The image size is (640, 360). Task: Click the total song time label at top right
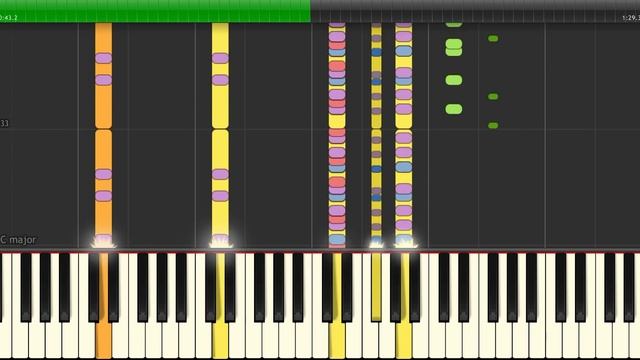(x=631, y=18)
